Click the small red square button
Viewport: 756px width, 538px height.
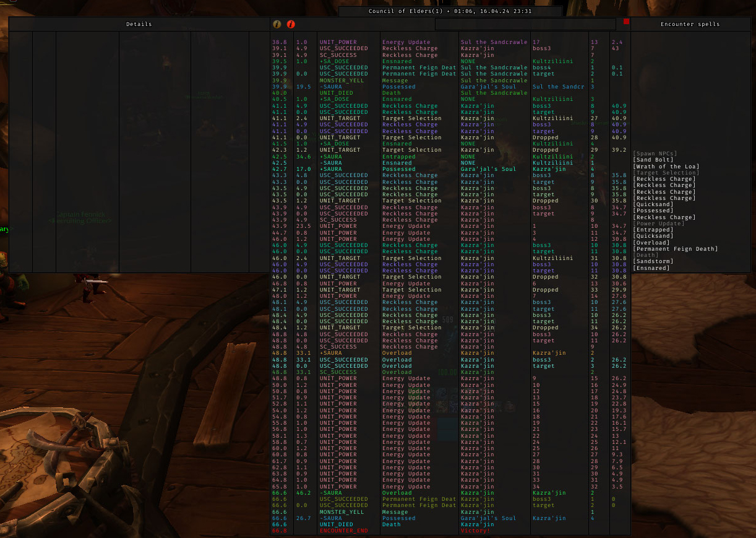point(626,22)
